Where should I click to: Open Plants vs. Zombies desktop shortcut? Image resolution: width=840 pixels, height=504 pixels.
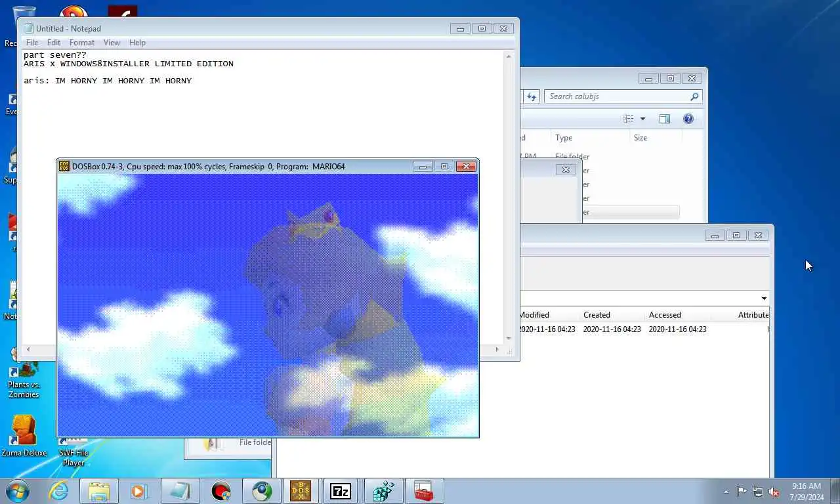pos(24,381)
